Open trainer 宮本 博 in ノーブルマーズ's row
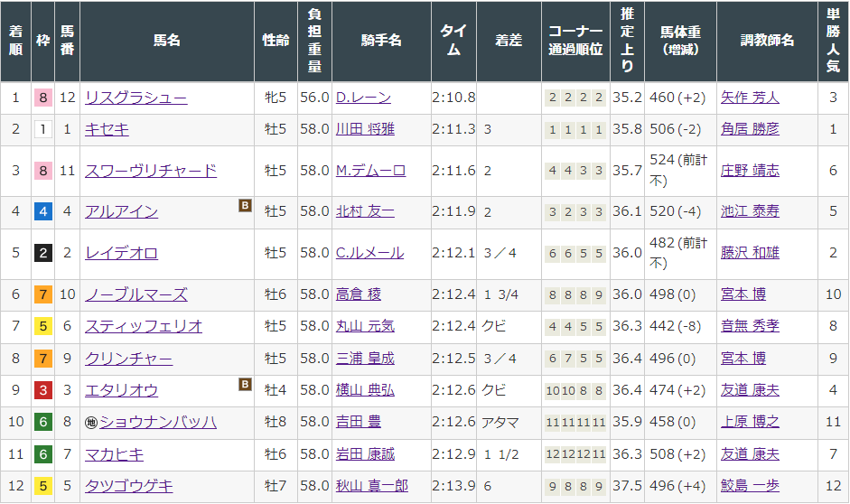 pyautogui.click(x=743, y=294)
